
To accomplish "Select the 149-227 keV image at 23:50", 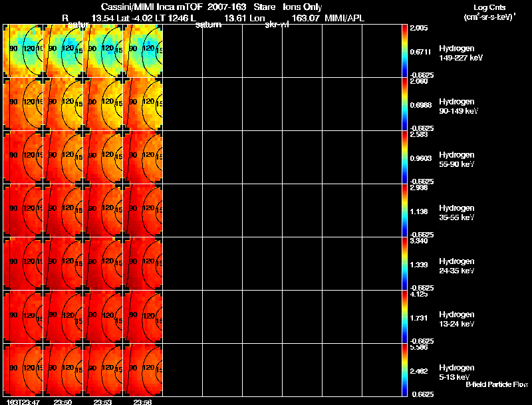I will 63,51.
